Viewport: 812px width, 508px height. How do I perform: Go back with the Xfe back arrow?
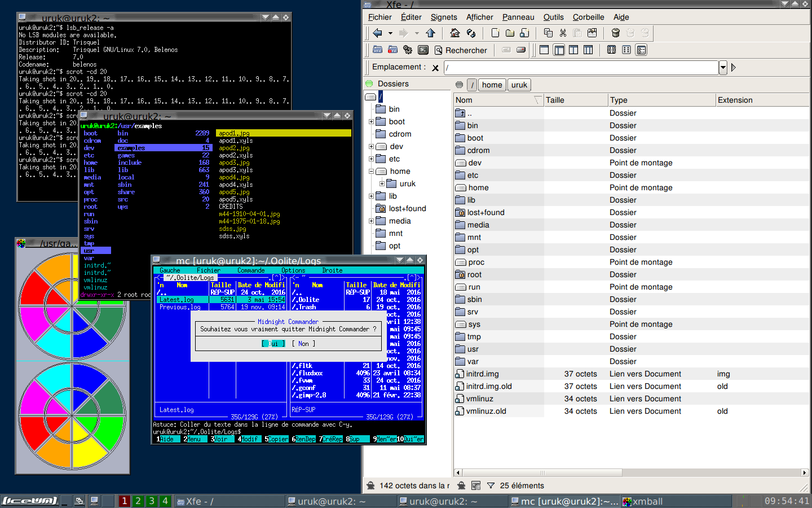coord(377,33)
